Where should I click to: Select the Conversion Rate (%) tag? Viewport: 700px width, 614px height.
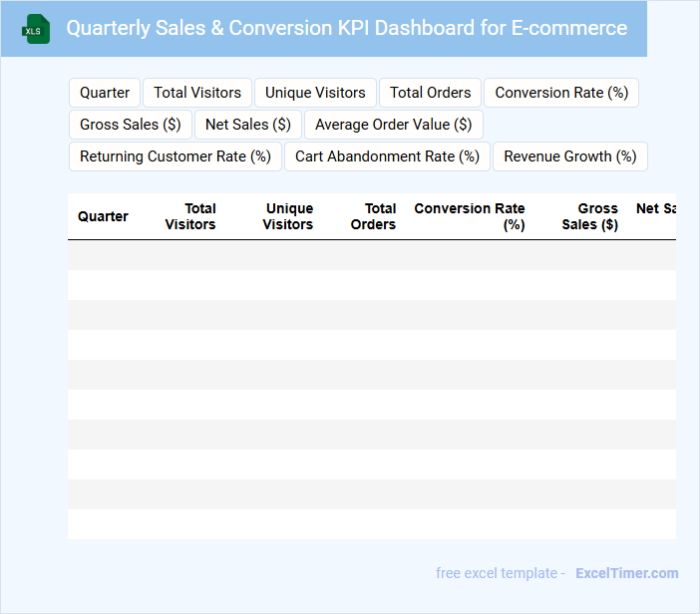pos(561,93)
